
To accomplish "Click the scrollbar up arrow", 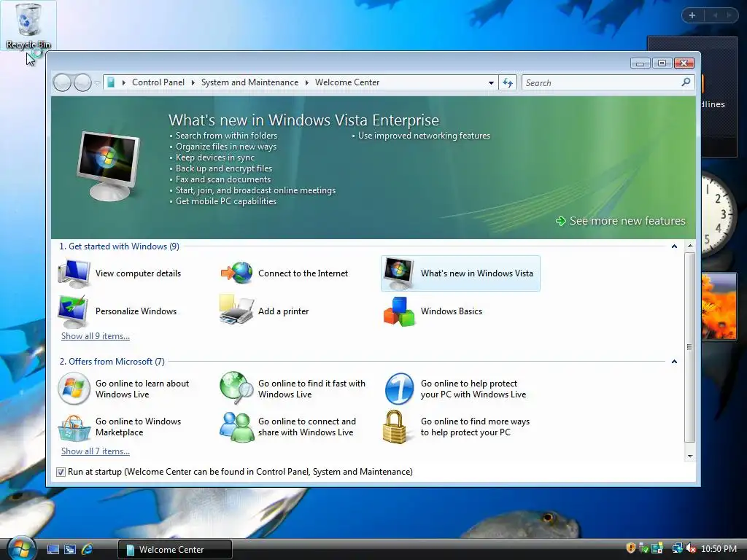I will click(690, 246).
